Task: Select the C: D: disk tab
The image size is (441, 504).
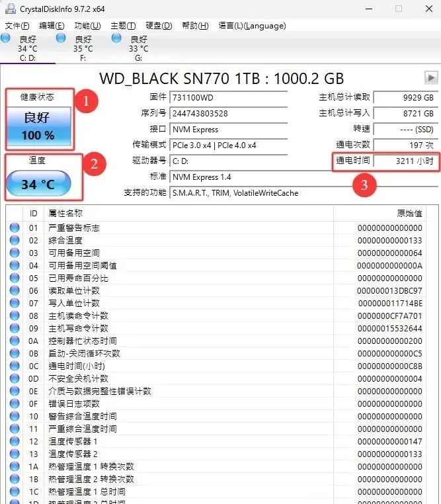Action: pyautogui.click(x=28, y=48)
